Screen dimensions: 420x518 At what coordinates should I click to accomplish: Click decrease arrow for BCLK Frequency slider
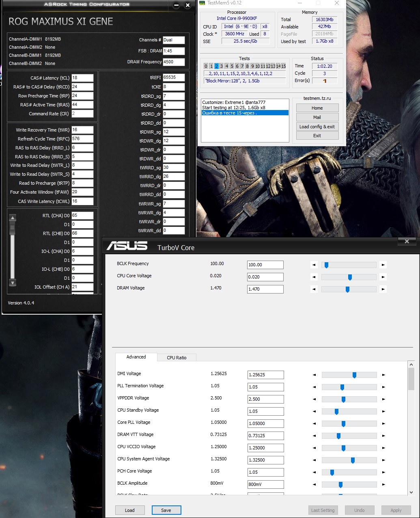click(x=314, y=265)
